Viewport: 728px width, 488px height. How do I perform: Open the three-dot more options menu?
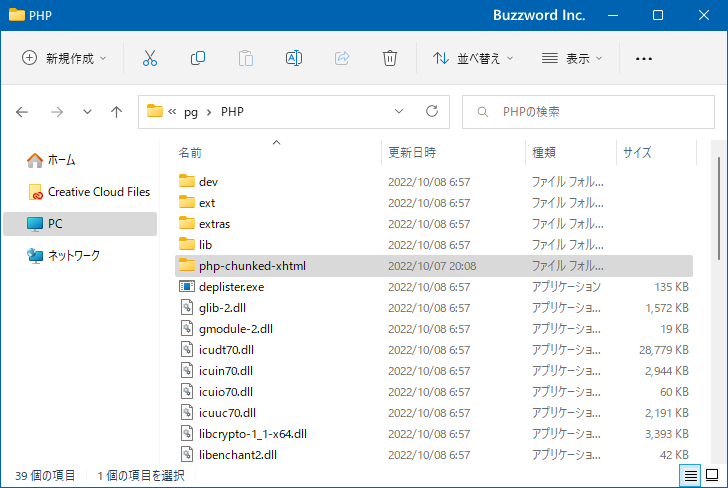click(x=644, y=59)
